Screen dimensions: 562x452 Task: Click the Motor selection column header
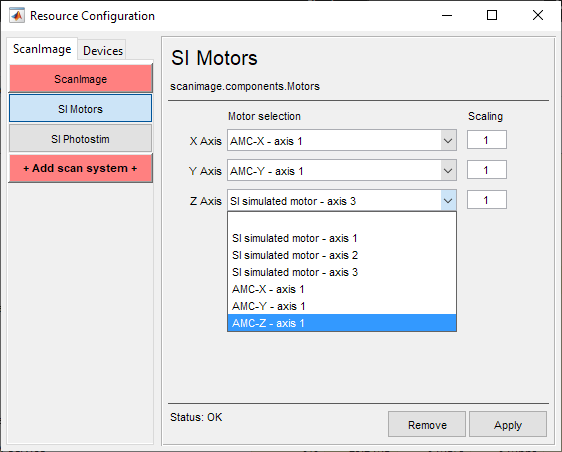click(x=264, y=116)
